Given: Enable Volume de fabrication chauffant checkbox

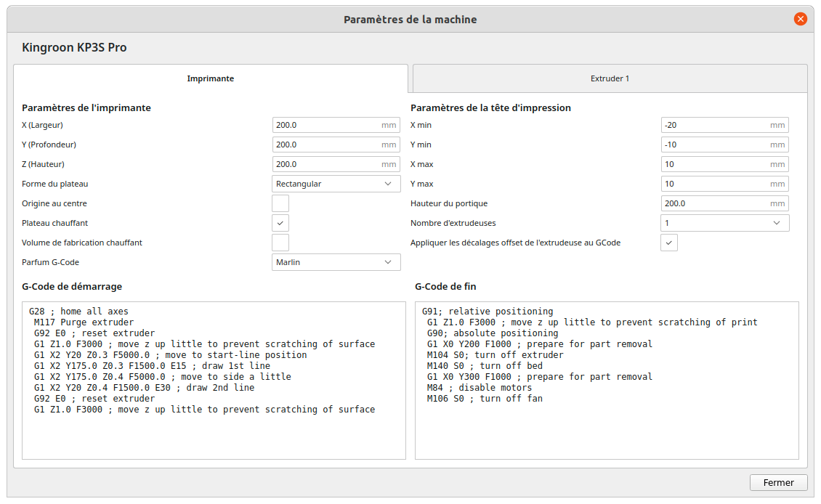Looking at the screenshot, I should pos(280,243).
